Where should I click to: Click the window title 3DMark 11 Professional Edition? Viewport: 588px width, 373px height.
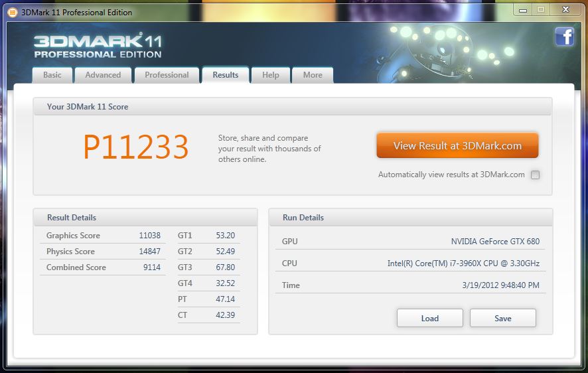pos(76,13)
